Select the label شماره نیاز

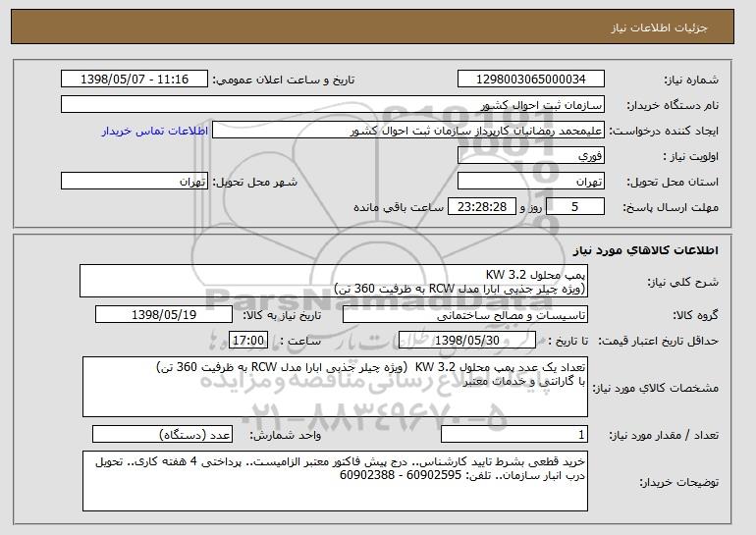[691, 80]
